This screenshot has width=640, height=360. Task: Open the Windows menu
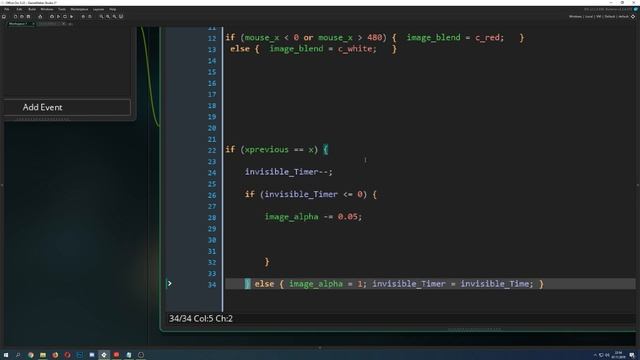[47, 9]
